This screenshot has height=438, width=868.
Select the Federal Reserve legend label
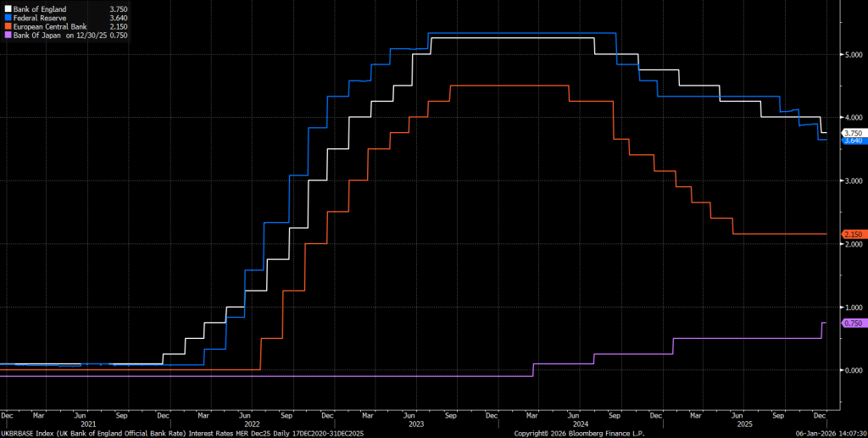pyautogui.click(x=40, y=17)
